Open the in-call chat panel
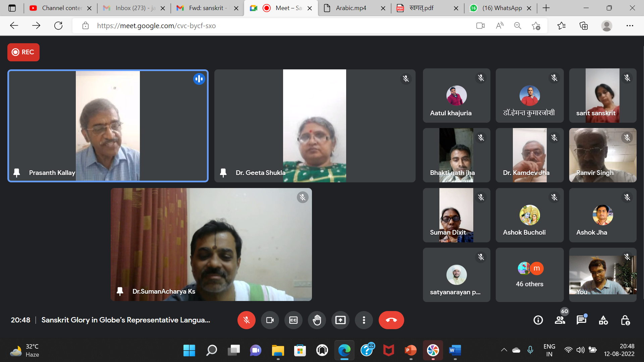644x362 pixels. tap(581, 320)
